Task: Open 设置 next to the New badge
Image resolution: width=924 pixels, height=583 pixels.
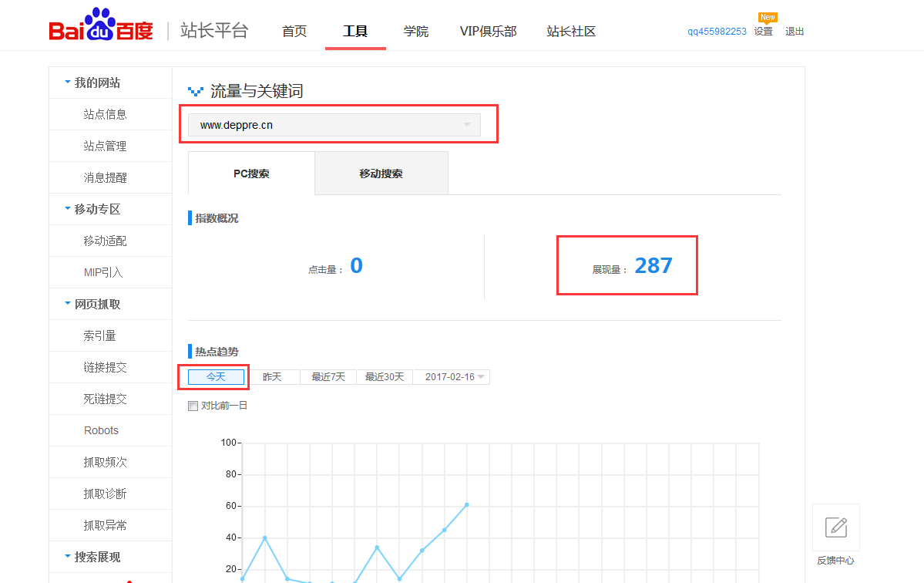Action: (762, 32)
